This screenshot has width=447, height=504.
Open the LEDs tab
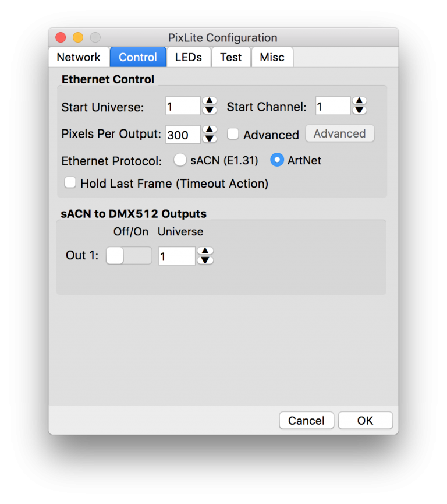coord(189,57)
